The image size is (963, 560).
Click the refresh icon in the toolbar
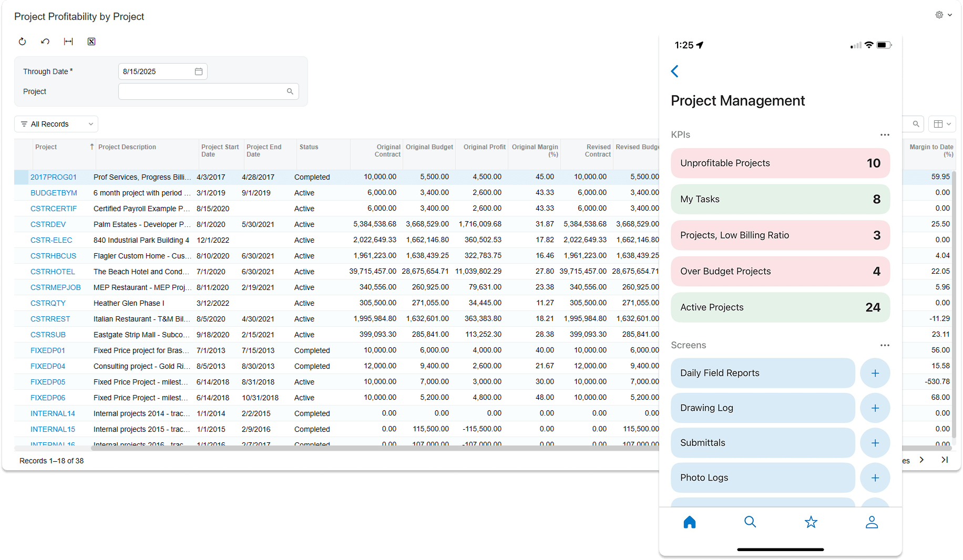coord(22,42)
